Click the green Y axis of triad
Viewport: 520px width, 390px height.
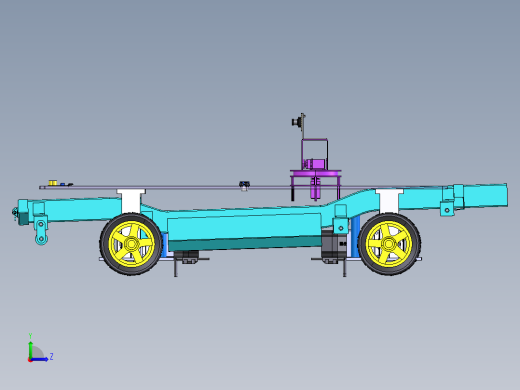click(30, 349)
